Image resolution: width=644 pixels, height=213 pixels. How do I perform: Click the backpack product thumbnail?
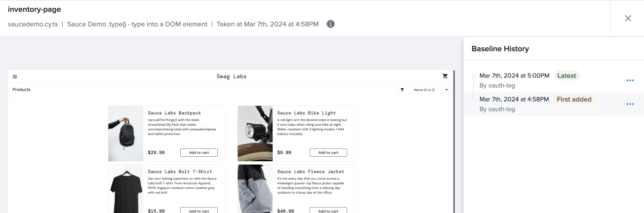click(125, 134)
